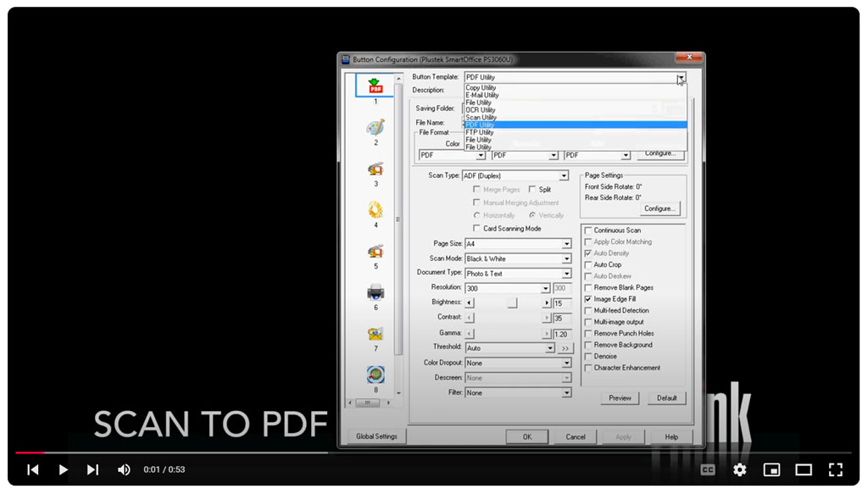The image size is (868, 494).
Task: Open threshold advanced >> button
Action: point(565,348)
